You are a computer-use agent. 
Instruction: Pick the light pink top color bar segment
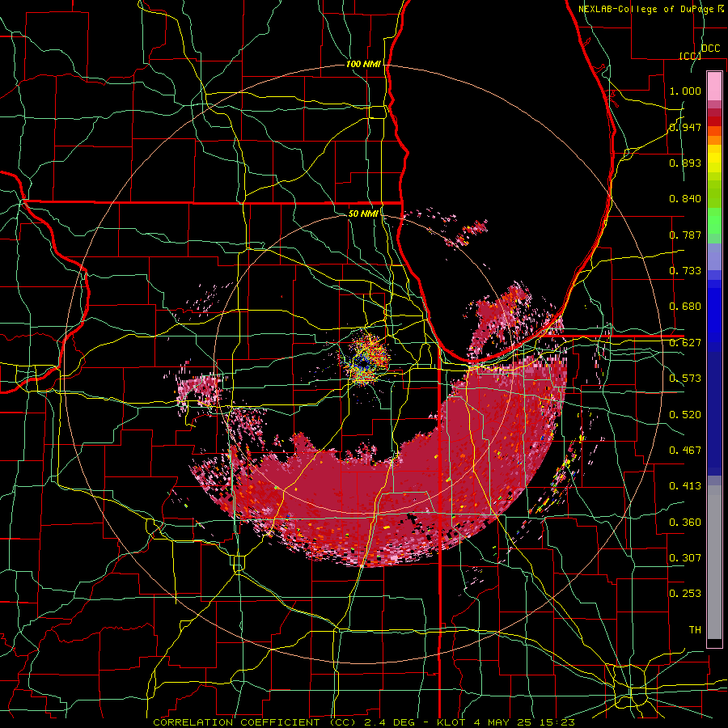click(x=714, y=87)
